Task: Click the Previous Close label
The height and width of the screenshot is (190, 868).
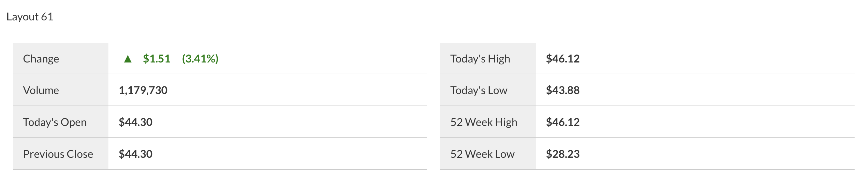Action: pyautogui.click(x=58, y=154)
